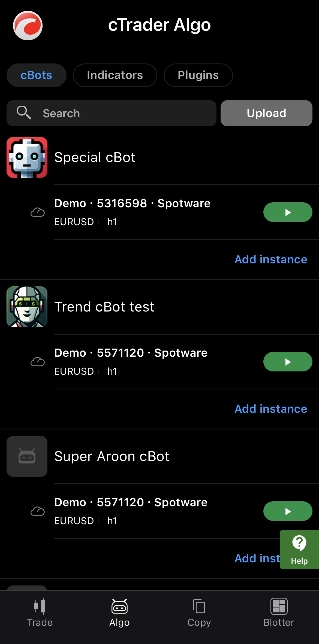Image resolution: width=319 pixels, height=644 pixels.
Task: Tap the search magnifier icon
Action: click(24, 113)
